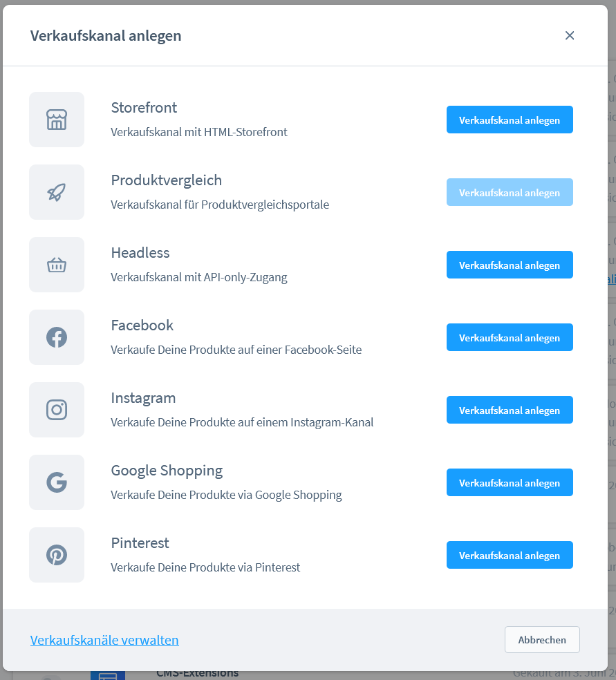Create a Storefront sales channel

click(x=510, y=120)
